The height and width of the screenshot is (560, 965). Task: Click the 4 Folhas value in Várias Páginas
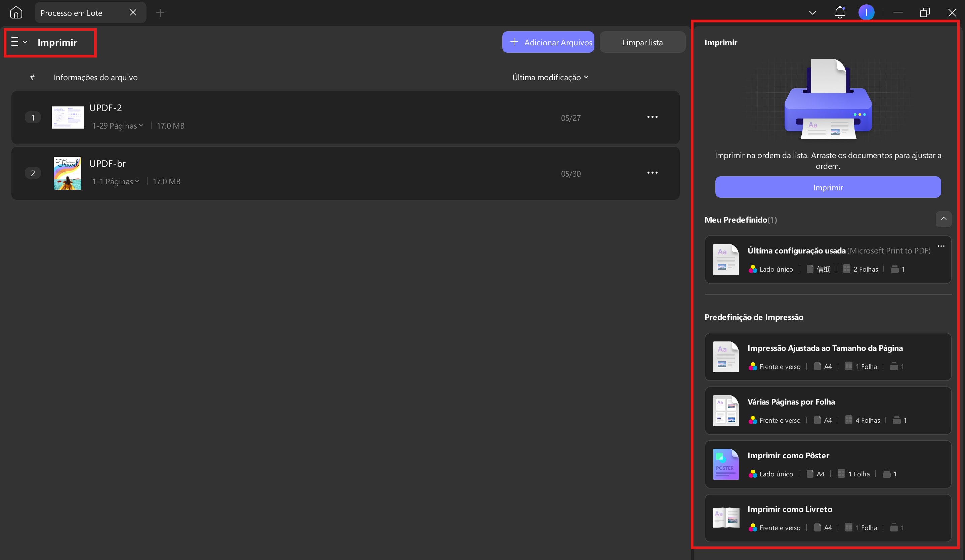click(867, 420)
